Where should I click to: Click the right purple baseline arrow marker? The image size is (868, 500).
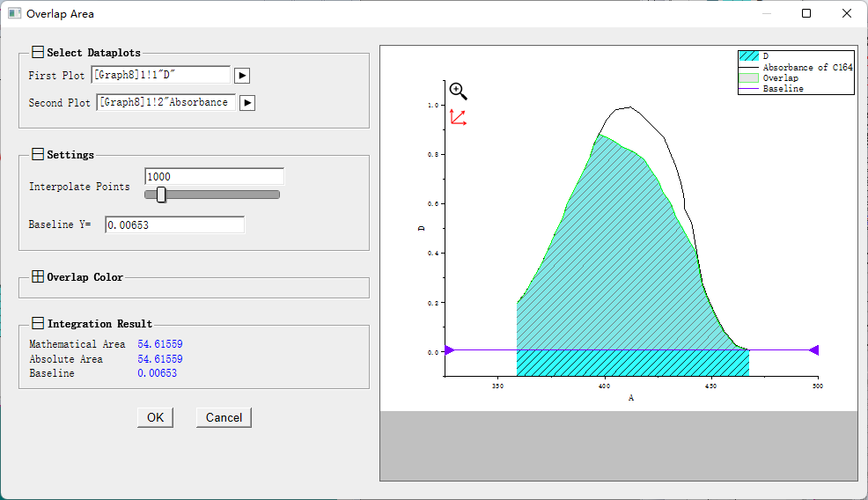[x=813, y=350]
